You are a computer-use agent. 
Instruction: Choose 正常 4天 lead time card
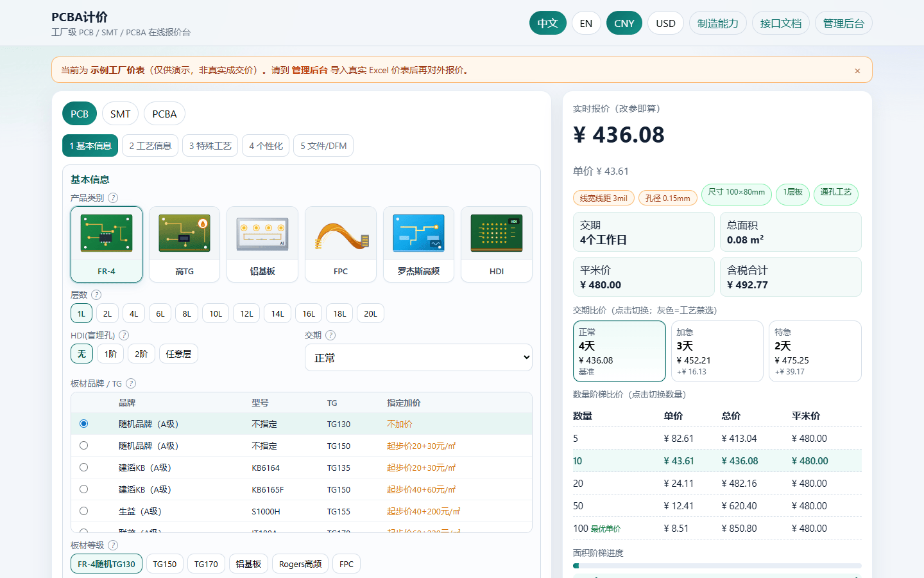[x=619, y=351]
